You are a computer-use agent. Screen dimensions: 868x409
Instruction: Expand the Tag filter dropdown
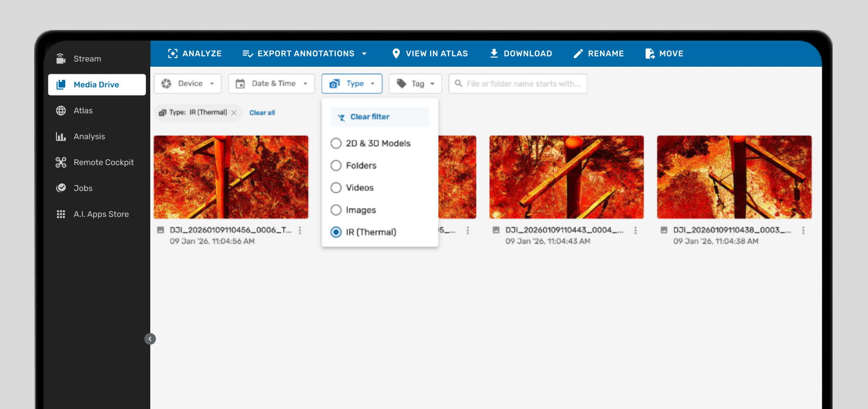click(415, 84)
